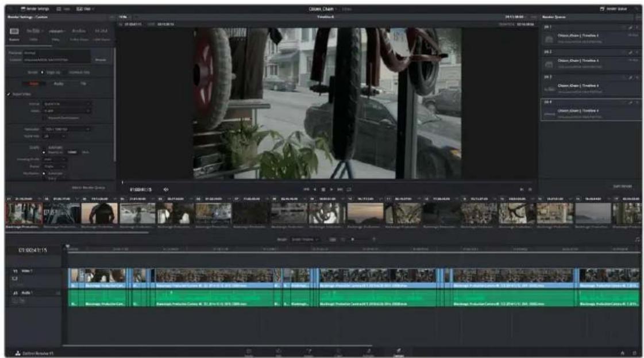
Task: Select the ProRes render preset
Action: pos(79,34)
